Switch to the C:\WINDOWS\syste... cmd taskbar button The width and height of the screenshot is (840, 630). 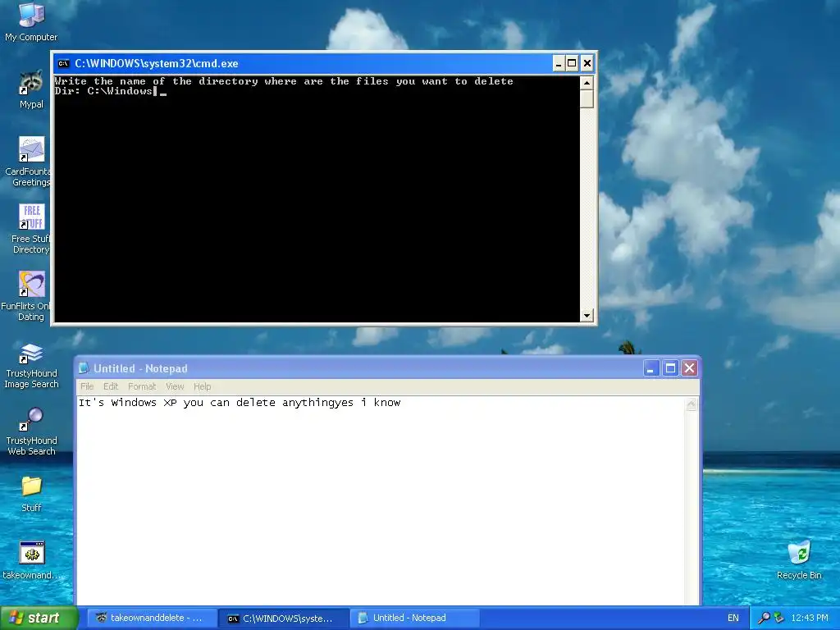(x=283, y=618)
